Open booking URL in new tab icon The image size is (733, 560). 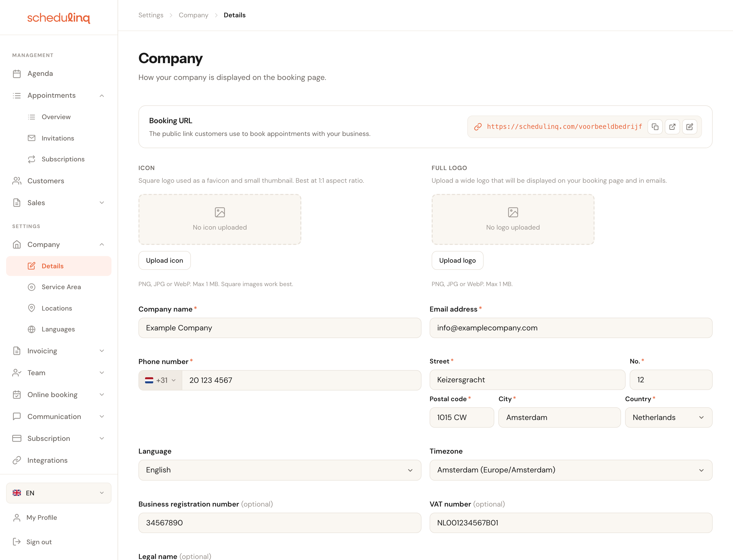point(672,127)
